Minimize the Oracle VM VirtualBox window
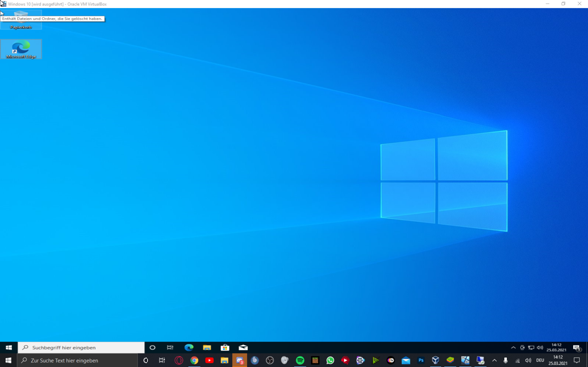 click(x=547, y=4)
